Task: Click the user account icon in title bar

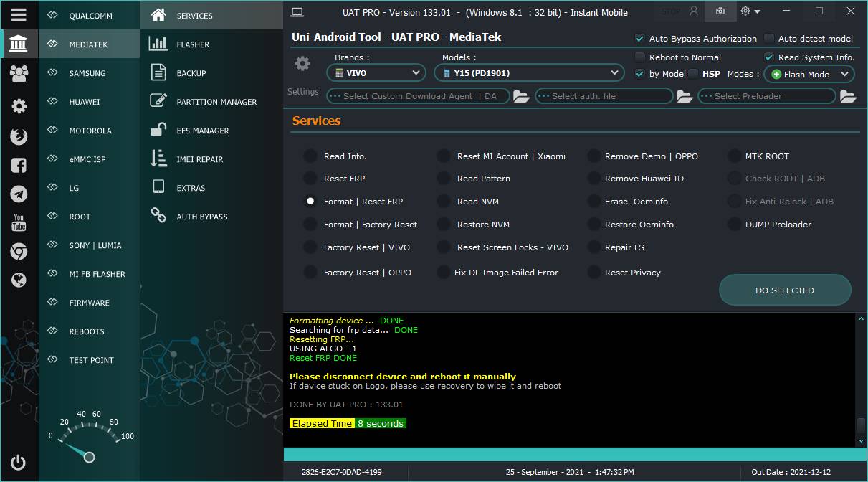Action: (693, 11)
